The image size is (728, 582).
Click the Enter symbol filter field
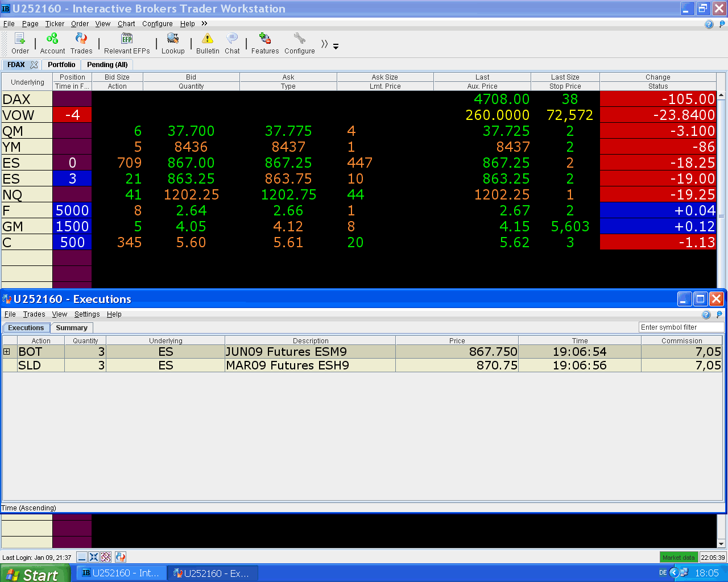coord(681,327)
